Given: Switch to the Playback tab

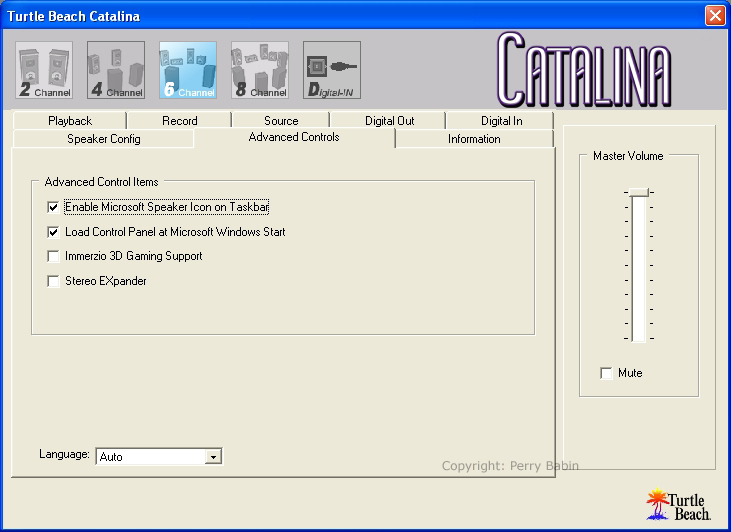Looking at the screenshot, I should [70, 121].
